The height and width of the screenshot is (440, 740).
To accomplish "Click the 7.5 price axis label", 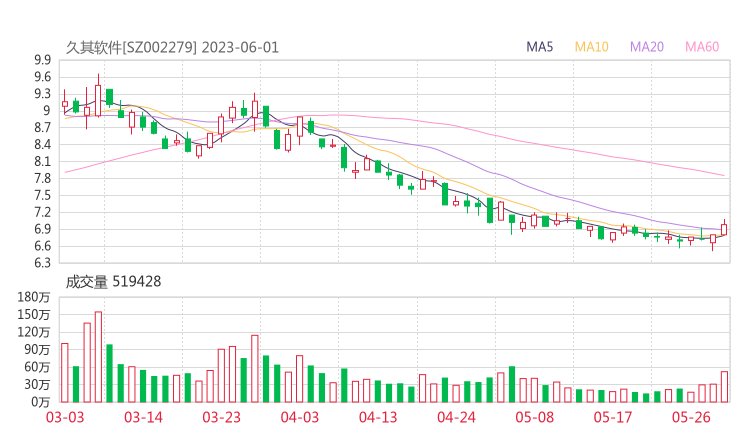I will click(x=42, y=195).
